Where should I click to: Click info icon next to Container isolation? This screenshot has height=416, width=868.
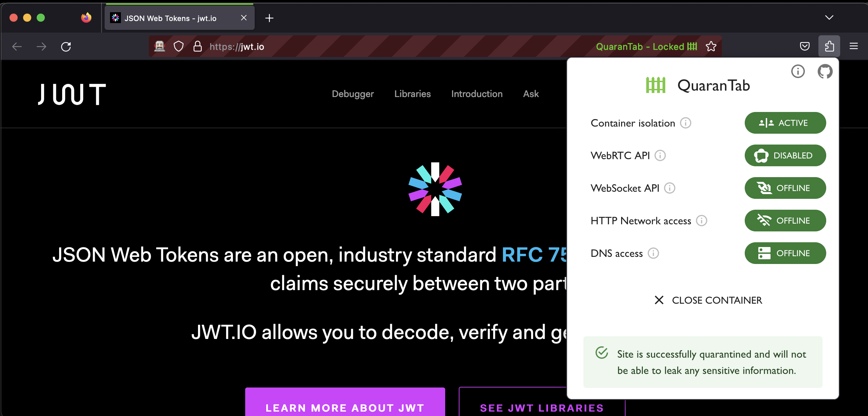click(x=685, y=123)
